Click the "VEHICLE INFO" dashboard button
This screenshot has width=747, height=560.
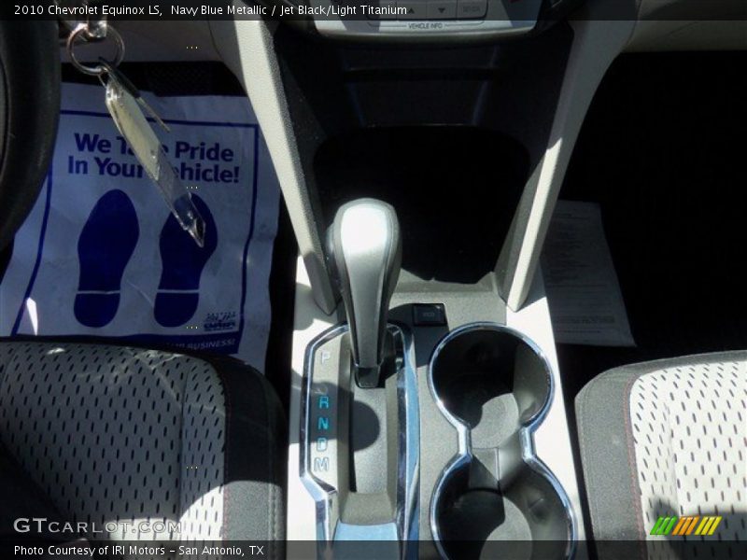click(x=425, y=26)
